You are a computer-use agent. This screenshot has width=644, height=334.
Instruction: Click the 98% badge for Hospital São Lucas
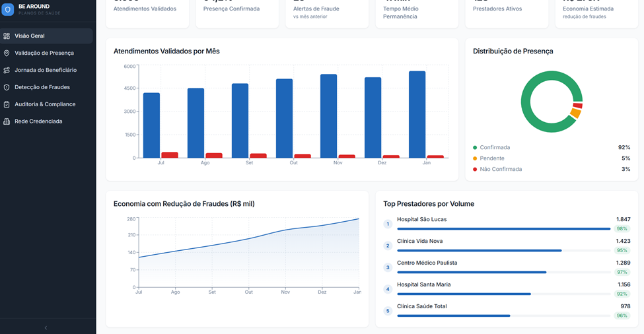[x=622, y=228]
